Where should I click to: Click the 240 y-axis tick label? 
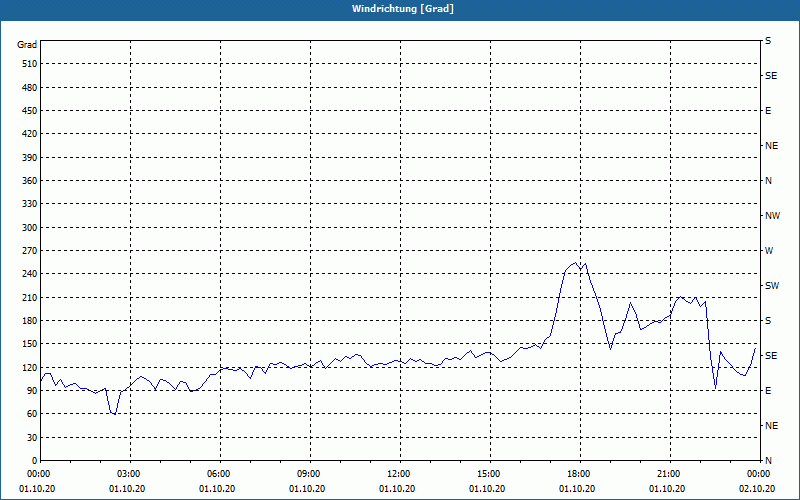point(30,273)
